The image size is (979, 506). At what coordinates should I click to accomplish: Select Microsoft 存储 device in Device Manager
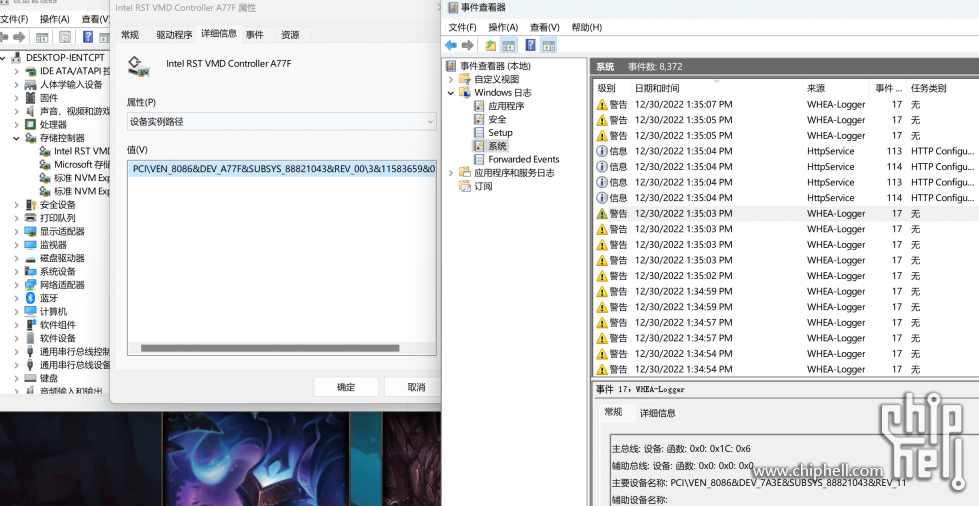[82, 164]
